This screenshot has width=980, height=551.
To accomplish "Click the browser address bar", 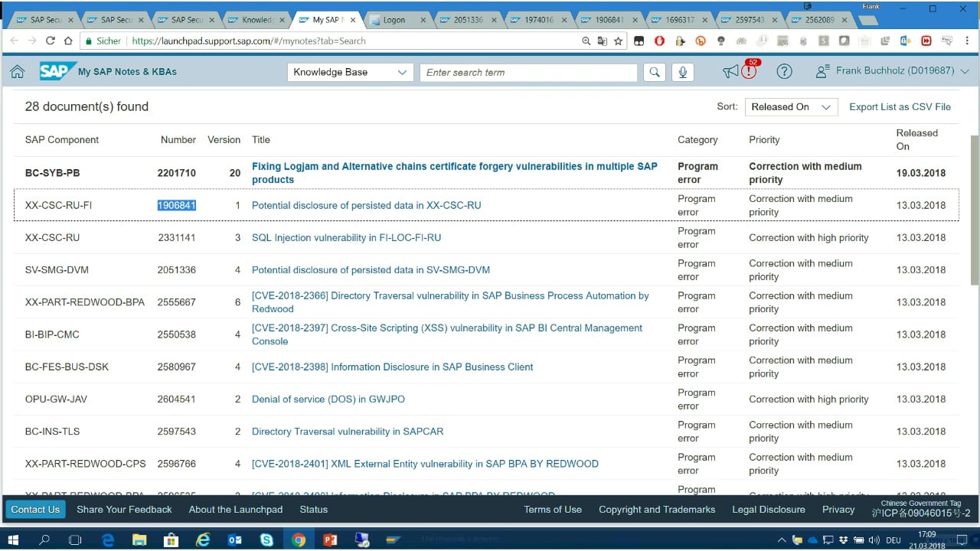I will coord(354,41).
